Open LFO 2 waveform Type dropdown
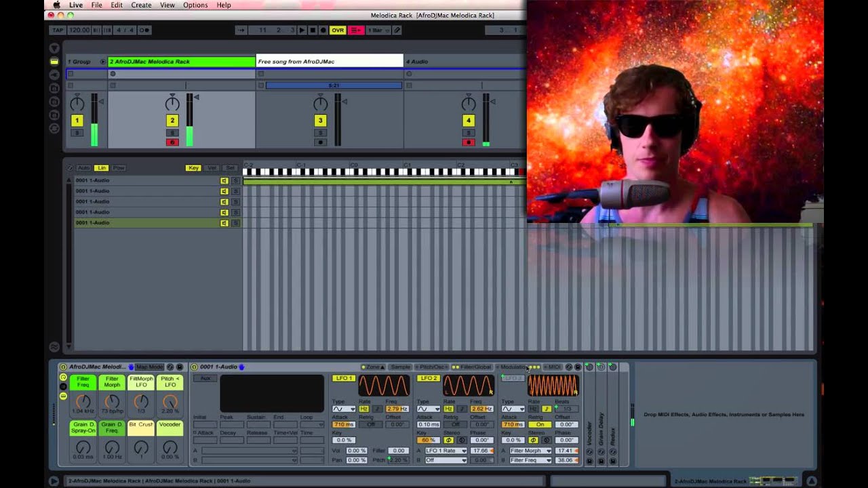This screenshot has height=488, width=868. [x=428, y=409]
